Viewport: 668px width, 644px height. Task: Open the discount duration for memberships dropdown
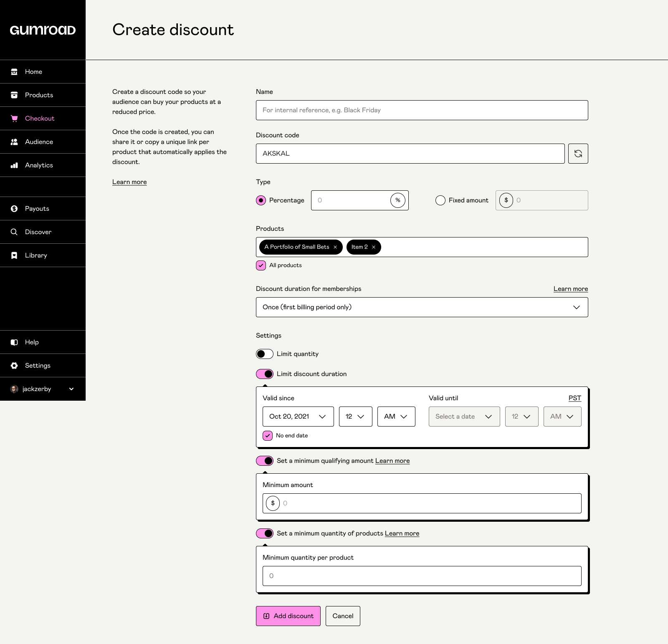coord(422,307)
